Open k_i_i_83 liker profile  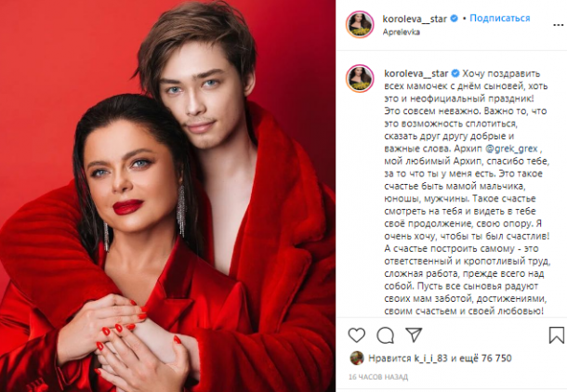click(x=430, y=359)
